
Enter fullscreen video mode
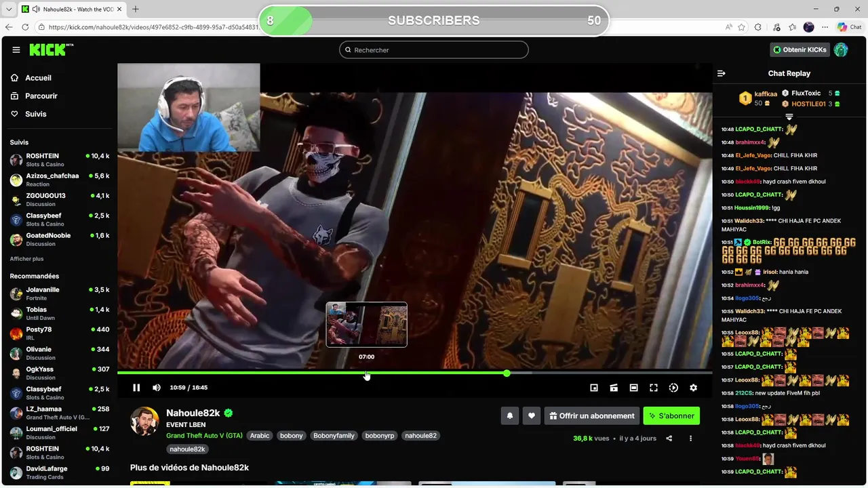pyautogui.click(x=654, y=388)
